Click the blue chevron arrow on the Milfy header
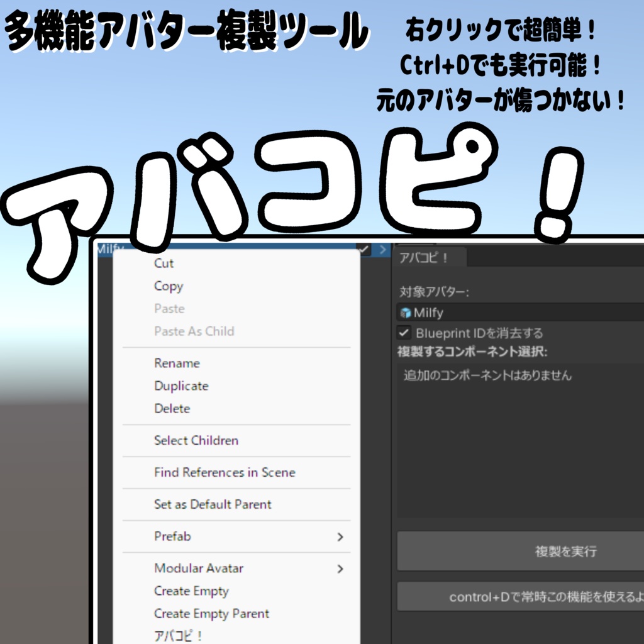 click(x=383, y=249)
